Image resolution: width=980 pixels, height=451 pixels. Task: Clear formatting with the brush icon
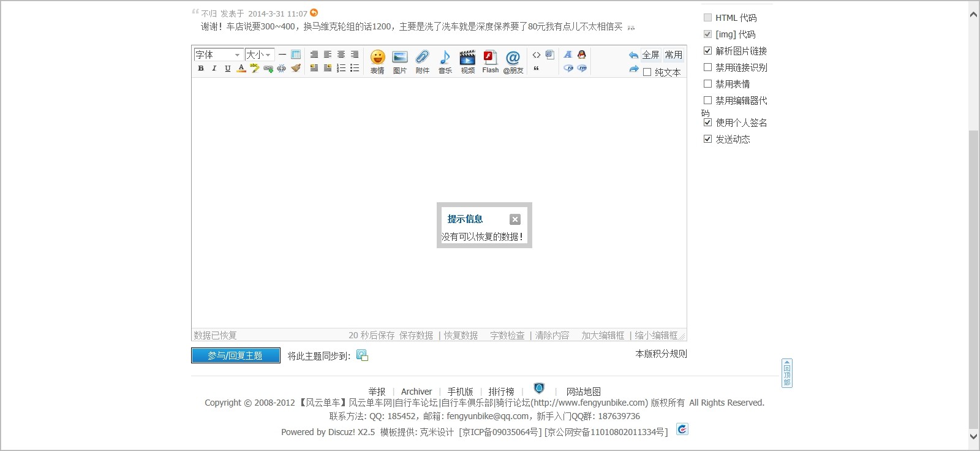coord(296,69)
